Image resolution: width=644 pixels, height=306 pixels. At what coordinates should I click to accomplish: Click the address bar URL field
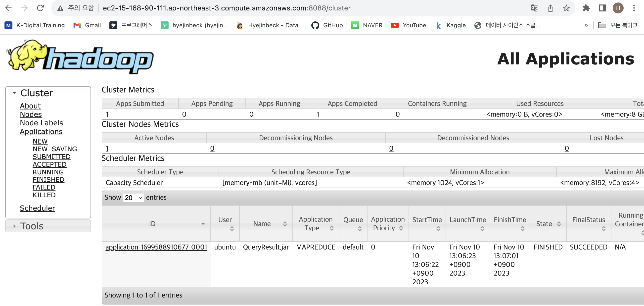pyautogui.click(x=226, y=8)
